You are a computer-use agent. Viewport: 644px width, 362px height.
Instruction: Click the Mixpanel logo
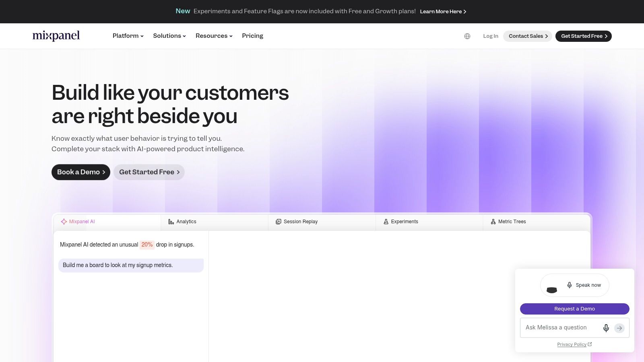point(56,36)
